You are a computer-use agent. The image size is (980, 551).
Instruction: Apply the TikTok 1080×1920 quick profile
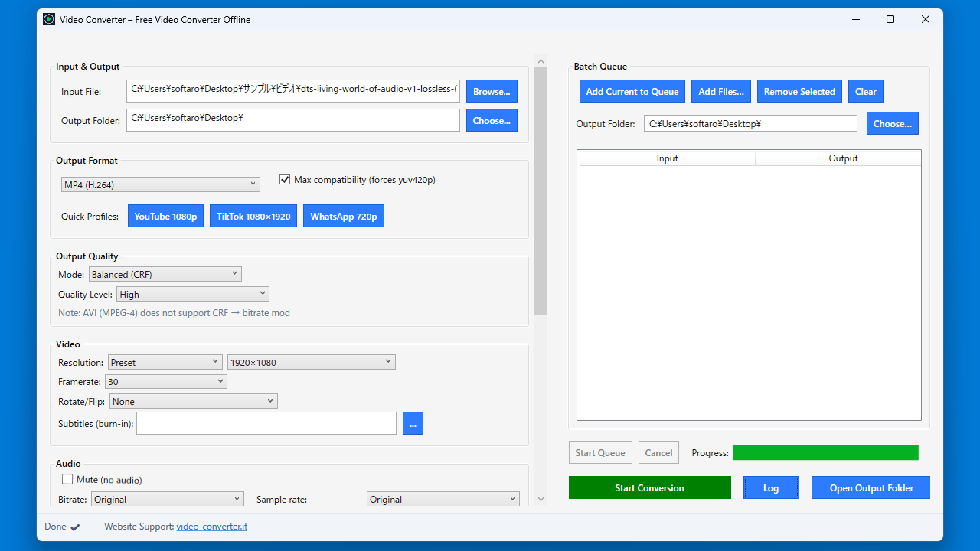(253, 216)
